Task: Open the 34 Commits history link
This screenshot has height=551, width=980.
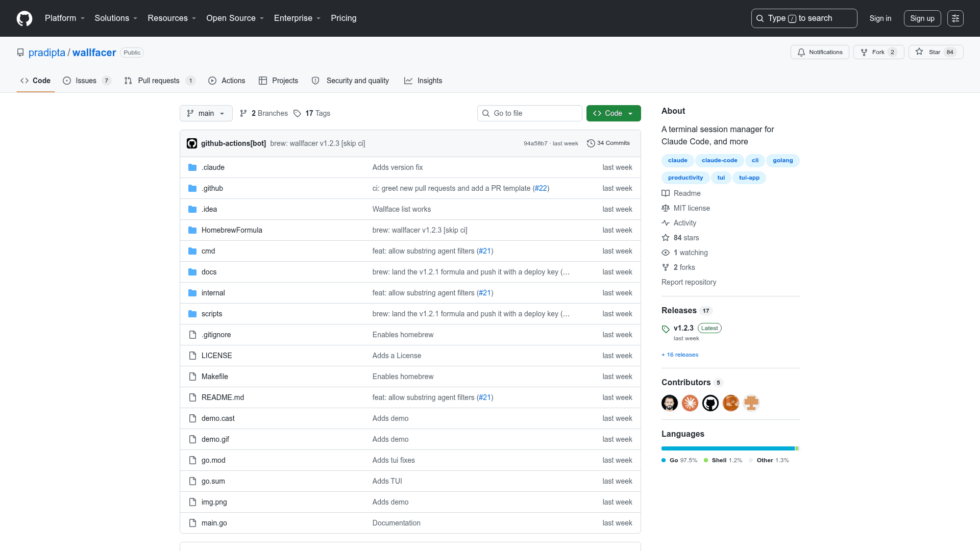Action: click(608, 143)
